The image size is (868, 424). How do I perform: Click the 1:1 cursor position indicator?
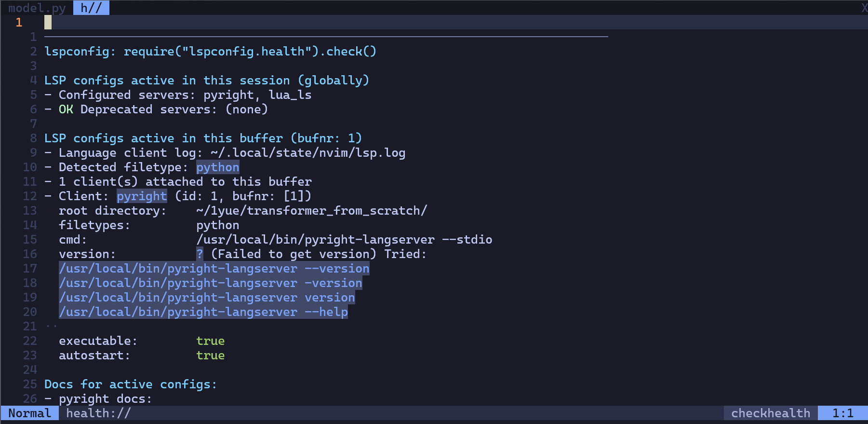coord(842,413)
